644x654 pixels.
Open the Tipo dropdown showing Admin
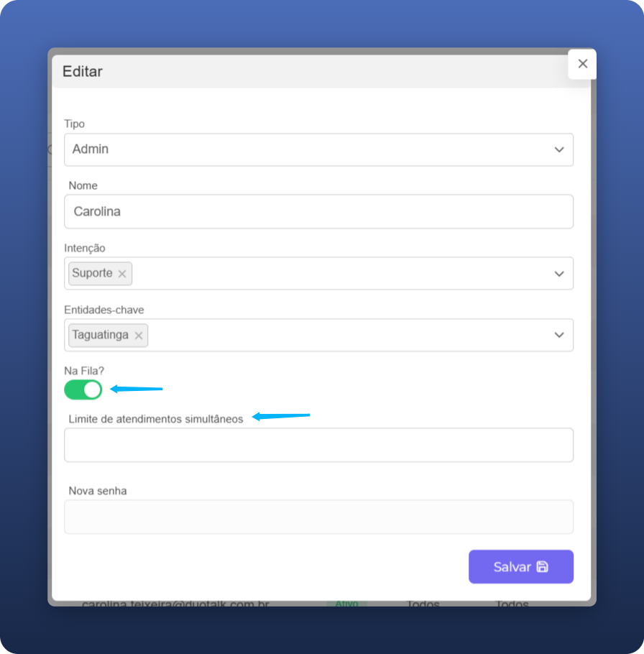pyautogui.click(x=318, y=149)
